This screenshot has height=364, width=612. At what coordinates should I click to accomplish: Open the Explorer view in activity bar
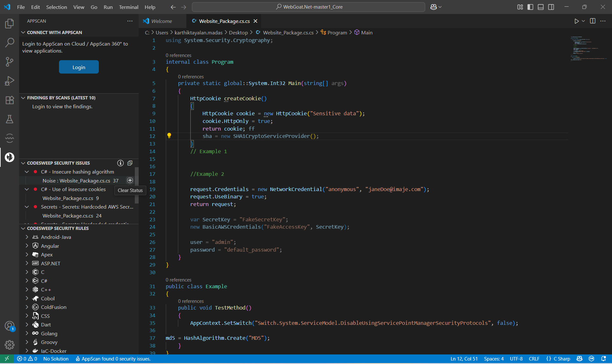pyautogui.click(x=10, y=24)
